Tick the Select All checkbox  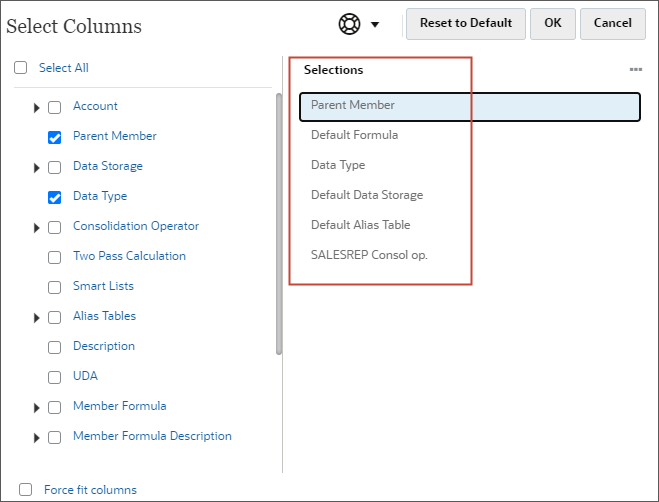point(20,68)
